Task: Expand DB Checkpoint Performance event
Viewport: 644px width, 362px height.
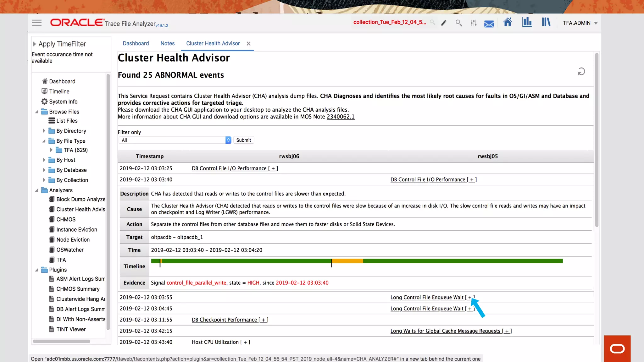Action: (x=230, y=320)
